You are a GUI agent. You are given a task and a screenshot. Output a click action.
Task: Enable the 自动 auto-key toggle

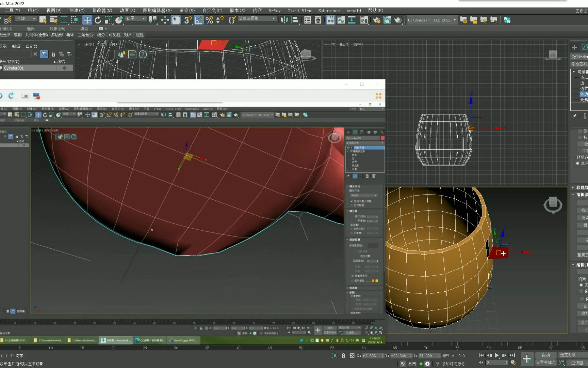click(x=546, y=355)
